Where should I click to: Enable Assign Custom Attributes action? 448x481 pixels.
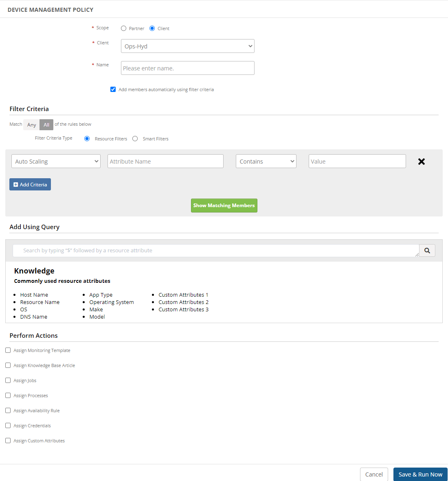(x=8, y=440)
